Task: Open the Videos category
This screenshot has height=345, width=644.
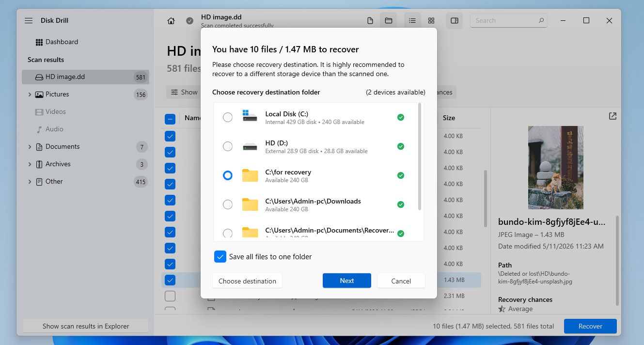Action: [x=56, y=112]
